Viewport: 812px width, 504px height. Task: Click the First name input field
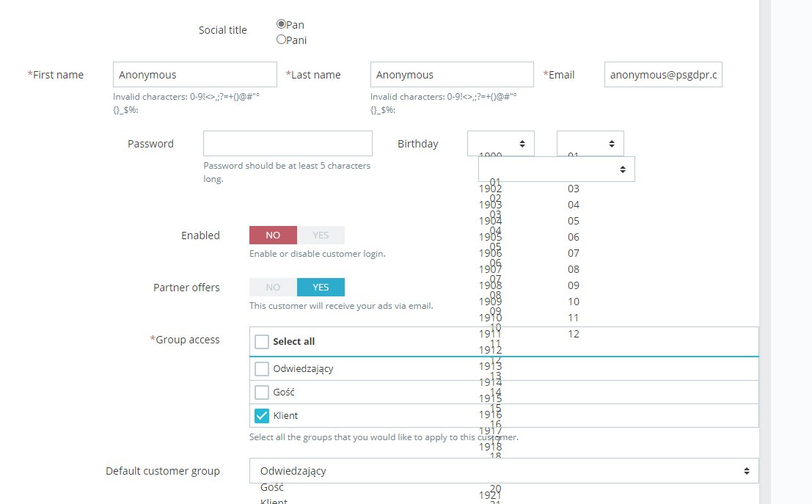194,75
